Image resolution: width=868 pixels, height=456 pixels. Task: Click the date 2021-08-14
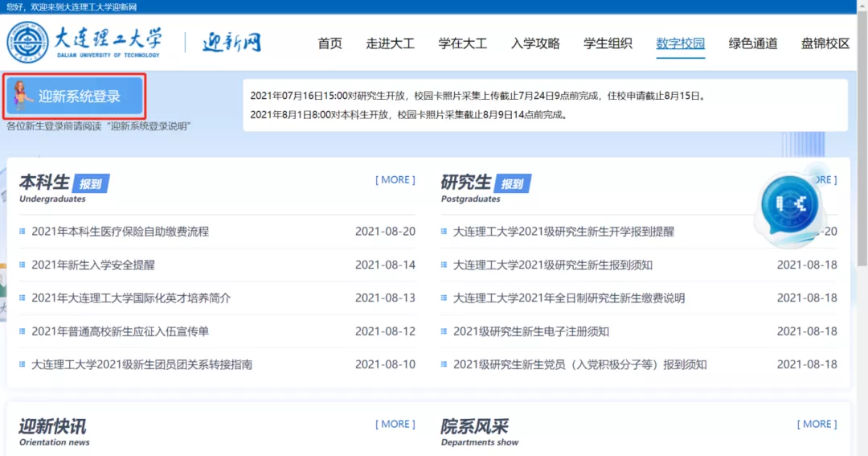tap(385, 265)
